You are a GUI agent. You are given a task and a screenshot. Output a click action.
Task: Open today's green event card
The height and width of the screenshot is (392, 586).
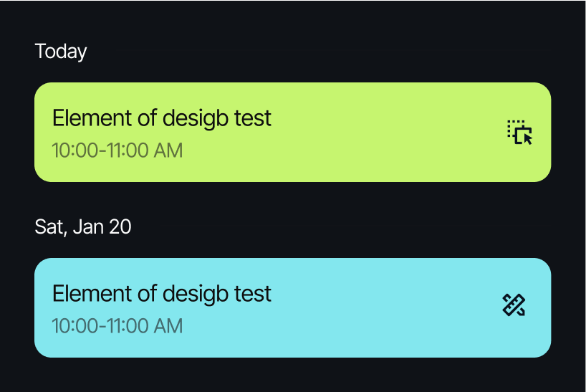point(292,133)
